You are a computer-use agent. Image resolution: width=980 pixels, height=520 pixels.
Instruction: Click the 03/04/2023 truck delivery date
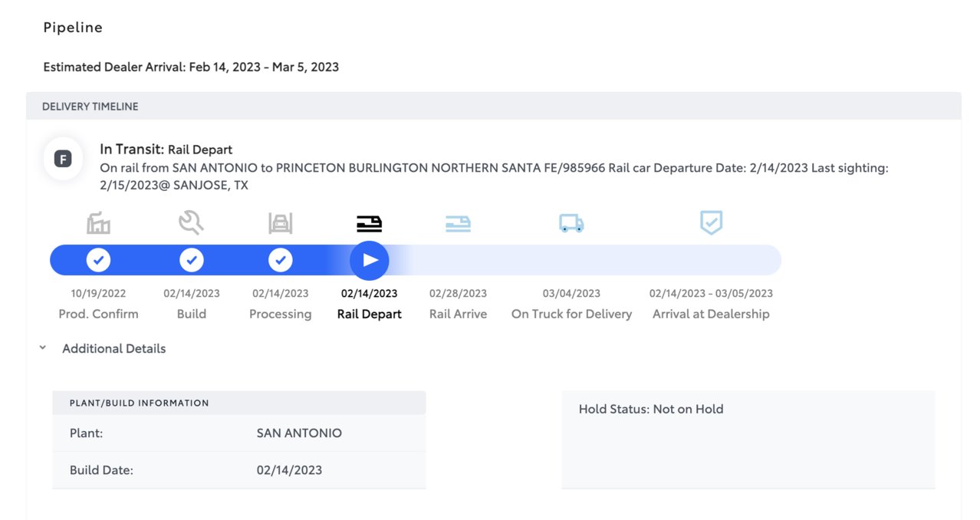tap(572, 293)
